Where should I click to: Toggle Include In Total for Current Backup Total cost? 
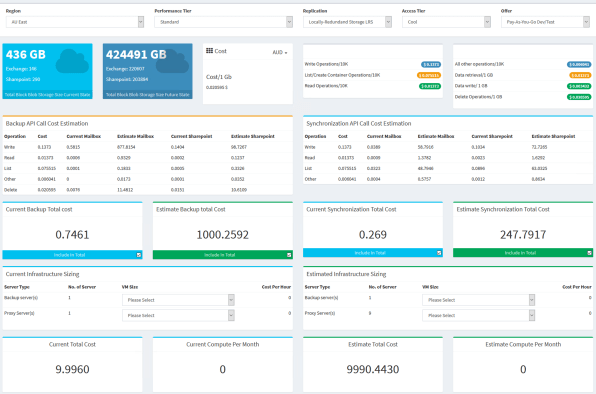139,255
